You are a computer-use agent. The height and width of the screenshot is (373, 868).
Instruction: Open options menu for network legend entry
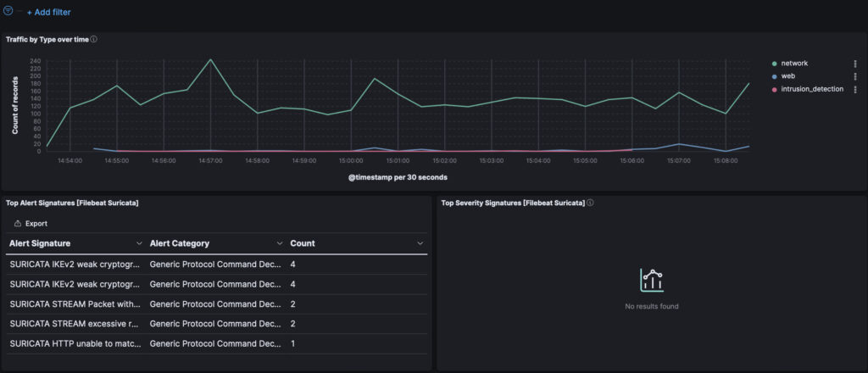click(x=854, y=64)
